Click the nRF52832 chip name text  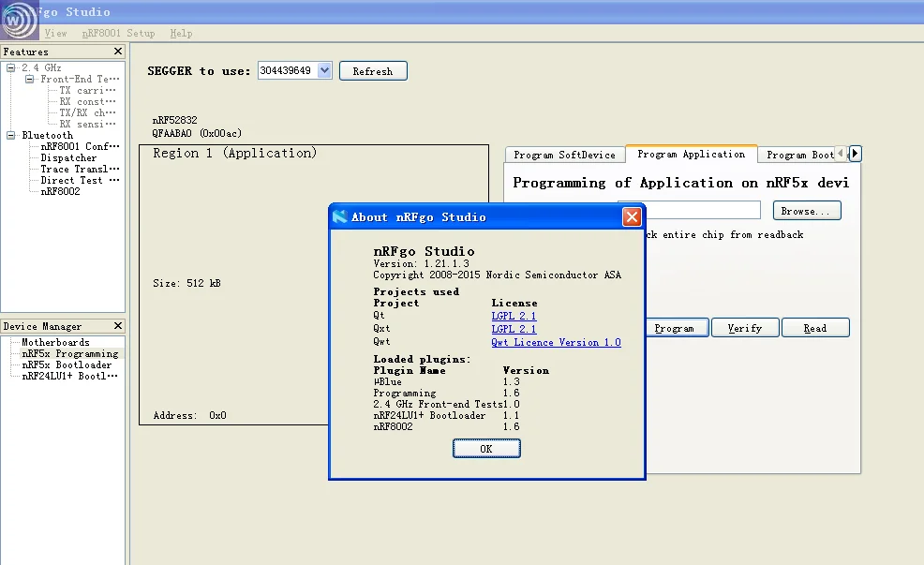[175, 120]
